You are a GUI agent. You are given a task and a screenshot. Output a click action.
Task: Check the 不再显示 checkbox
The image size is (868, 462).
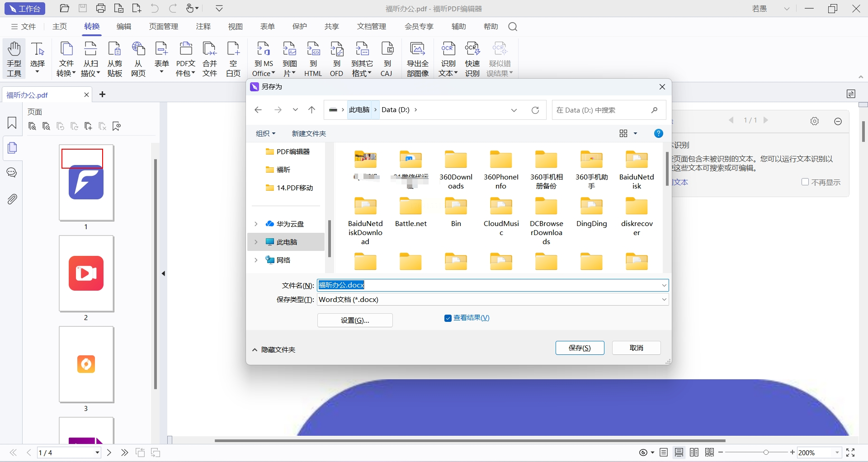805,182
